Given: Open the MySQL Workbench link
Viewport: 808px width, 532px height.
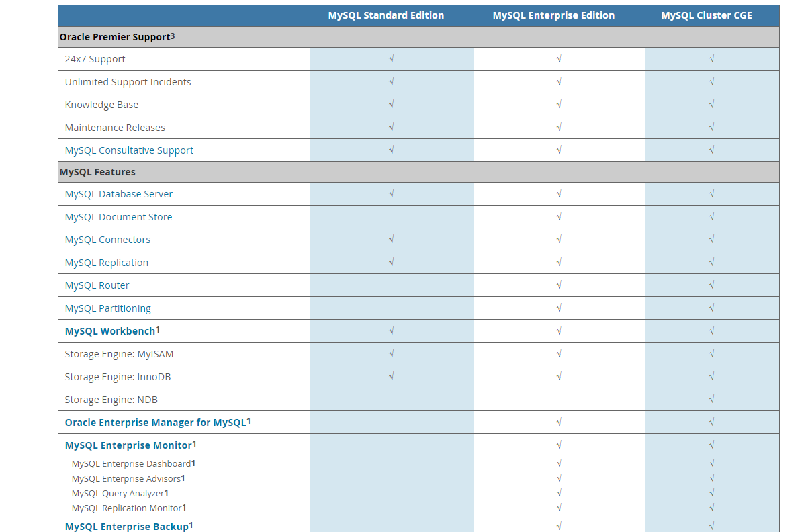Looking at the screenshot, I should pyautogui.click(x=110, y=331).
